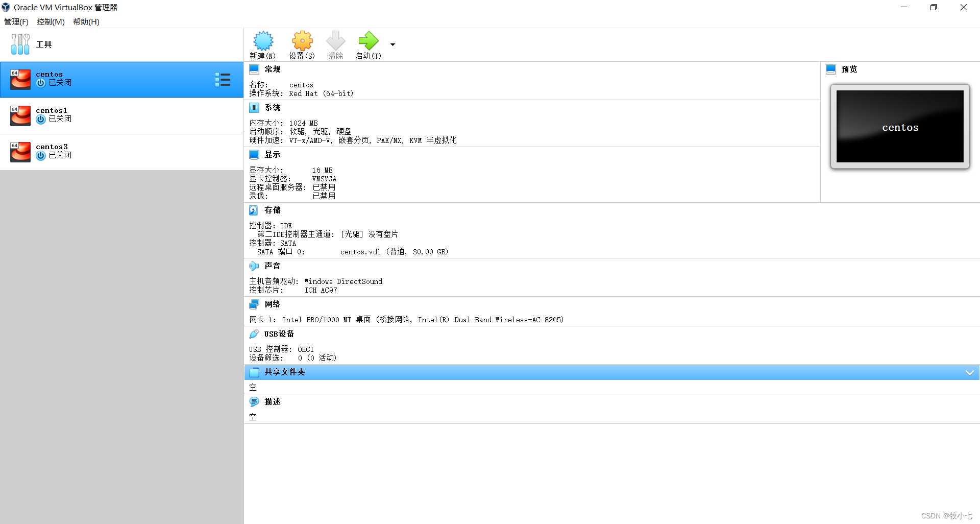Open the 控制(M) menu
The height and width of the screenshot is (524, 980).
pos(51,21)
